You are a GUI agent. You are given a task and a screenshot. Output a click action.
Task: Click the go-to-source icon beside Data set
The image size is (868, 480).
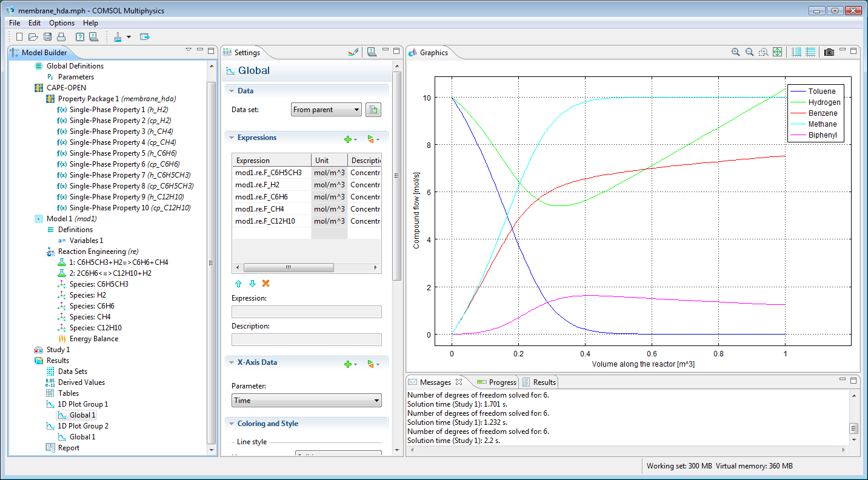(373, 110)
